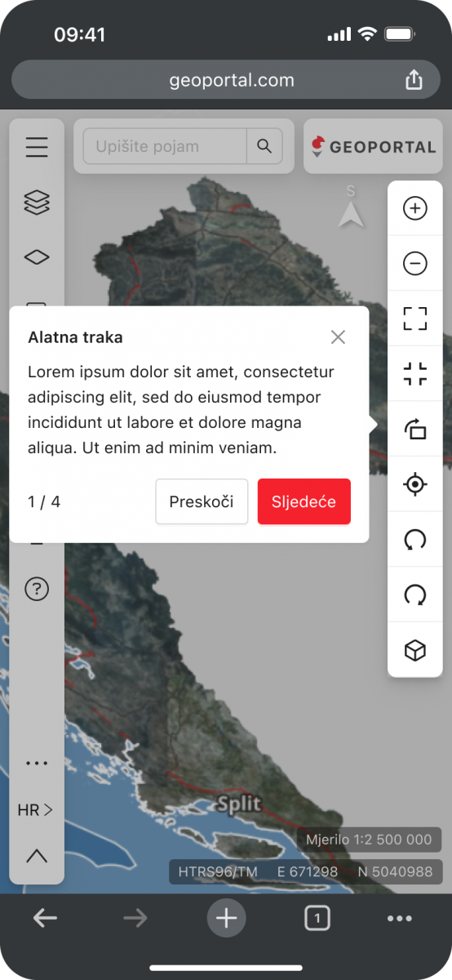The height and width of the screenshot is (980, 452).
Task: Click the rotate view overlay icon
Action: (x=415, y=429)
